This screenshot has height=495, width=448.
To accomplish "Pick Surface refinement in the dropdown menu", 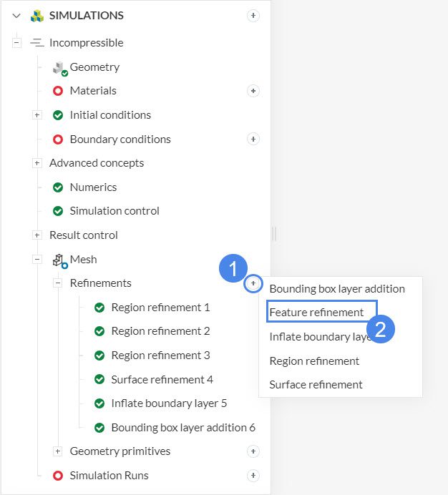I will [x=316, y=385].
